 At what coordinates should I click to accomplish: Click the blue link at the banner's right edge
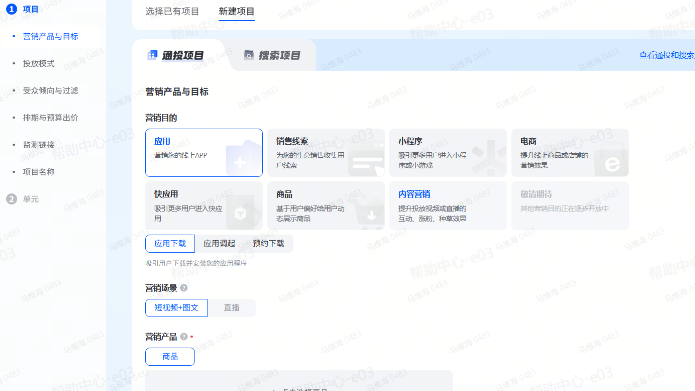tap(667, 55)
